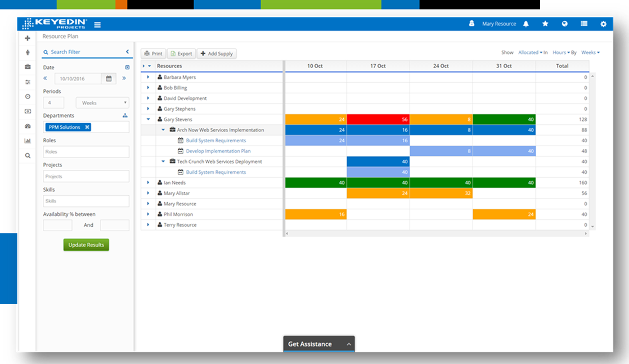This screenshot has height=364, width=629.
Task: Click the Export button
Action: (181, 54)
